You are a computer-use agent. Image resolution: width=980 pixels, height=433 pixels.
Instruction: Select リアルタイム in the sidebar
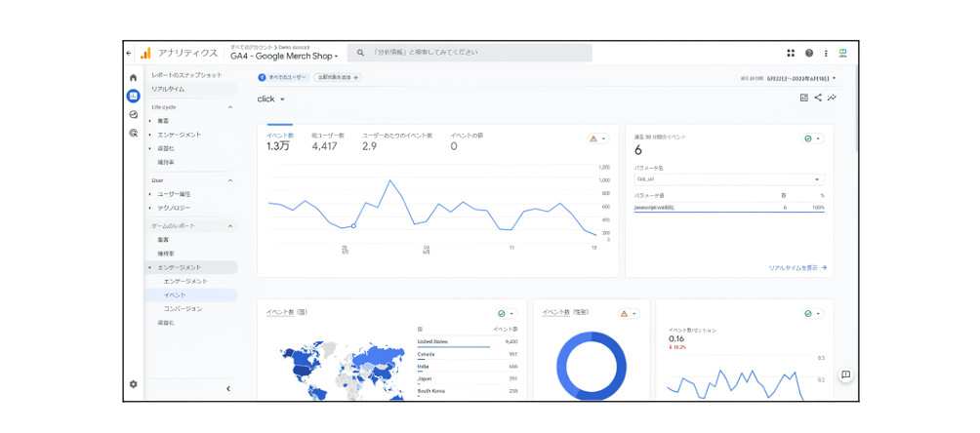pos(168,89)
